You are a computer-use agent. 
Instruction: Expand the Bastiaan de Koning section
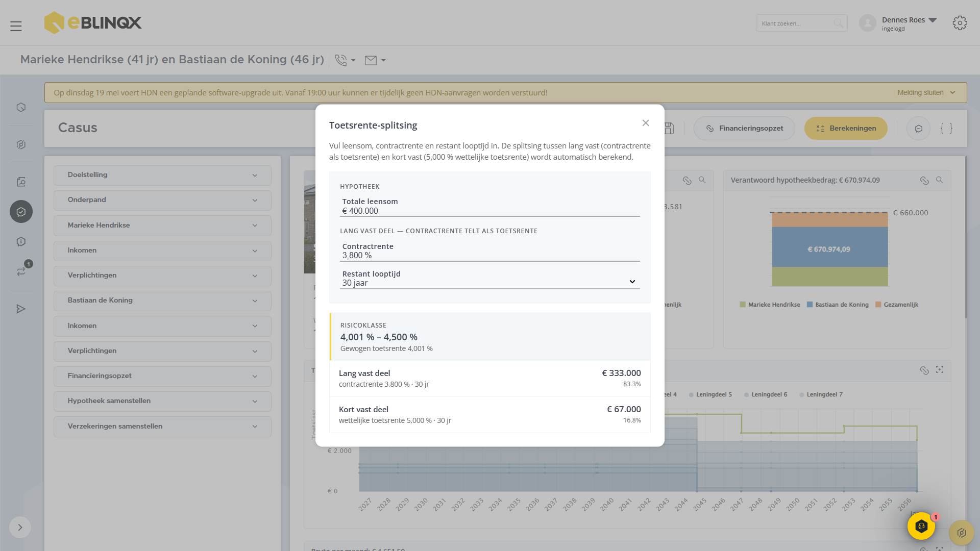[162, 300]
